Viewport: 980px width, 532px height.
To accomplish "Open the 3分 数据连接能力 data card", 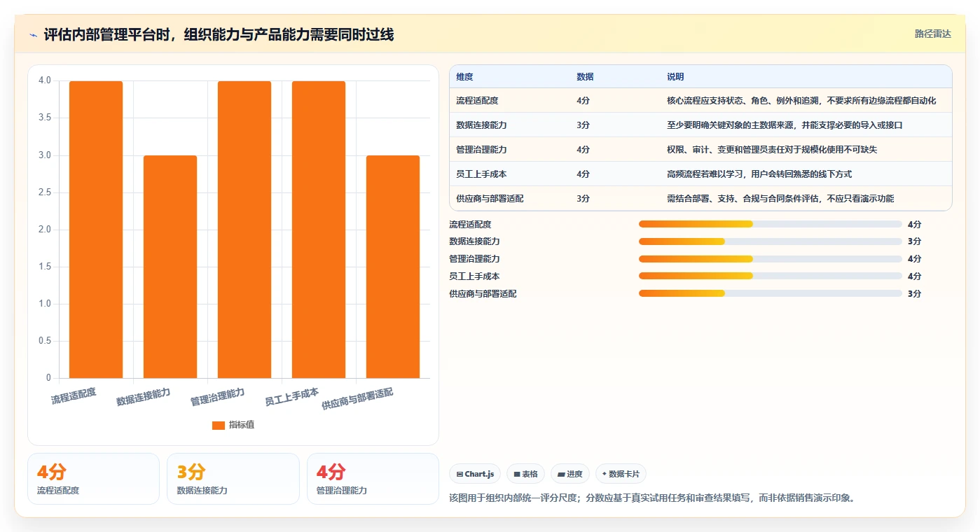I will point(233,479).
